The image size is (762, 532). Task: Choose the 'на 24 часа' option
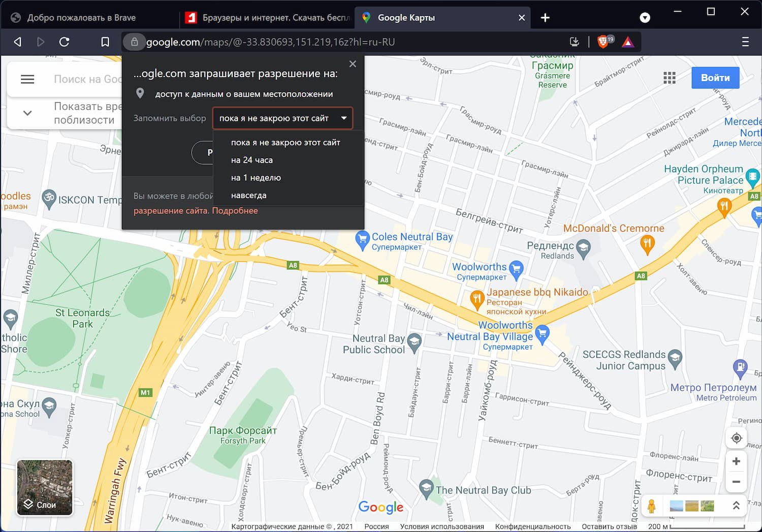(x=252, y=160)
